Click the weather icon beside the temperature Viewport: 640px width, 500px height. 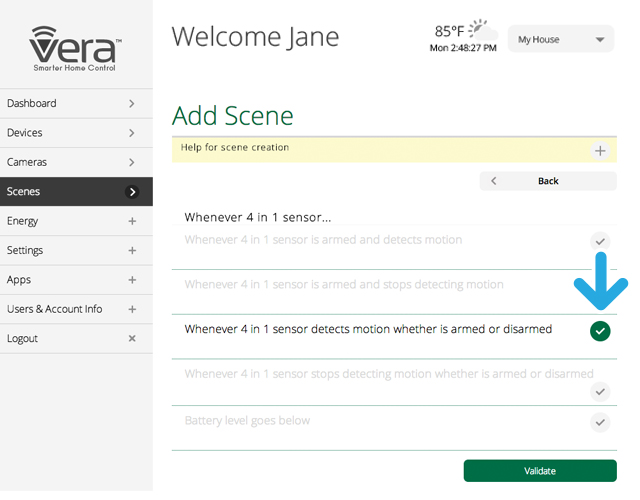click(482, 28)
